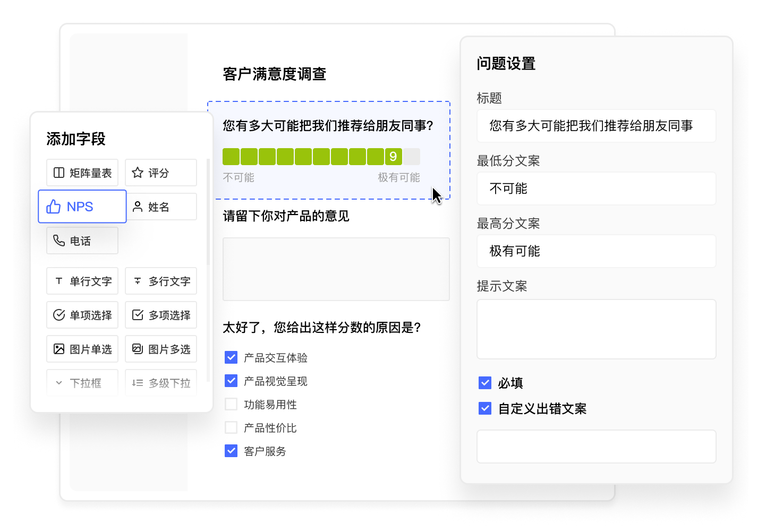The image size is (783, 532).
Task: Add an 图片单选 image single-select field
Action: pos(82,349)
